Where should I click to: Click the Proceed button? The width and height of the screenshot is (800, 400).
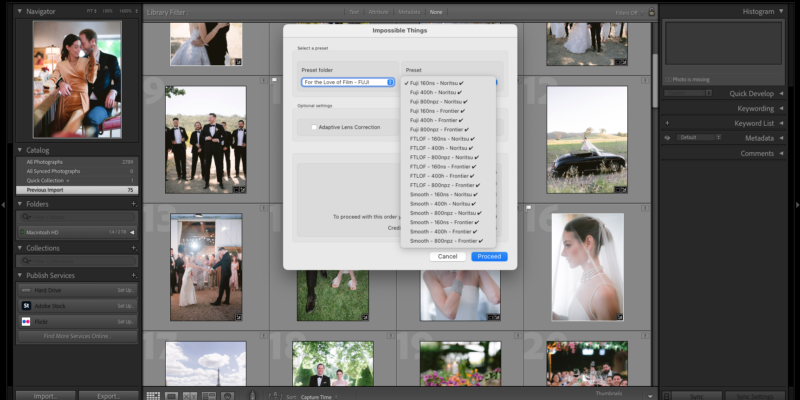(x=489, y=257)
